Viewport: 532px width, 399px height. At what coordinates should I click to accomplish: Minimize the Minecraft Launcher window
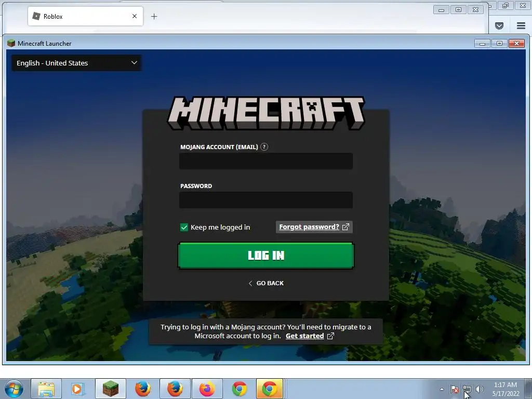point(483,44)
